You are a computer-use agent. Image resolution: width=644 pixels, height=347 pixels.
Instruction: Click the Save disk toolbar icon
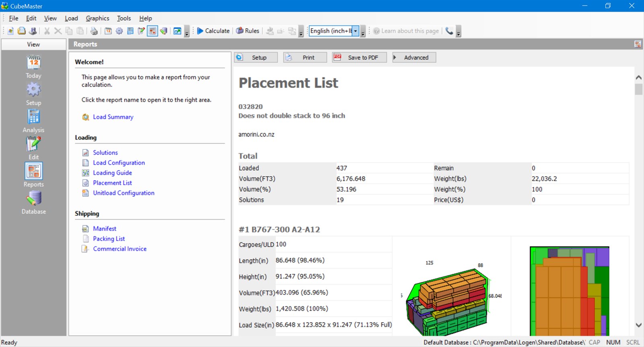pyautogui.click(x=33, y=31)
